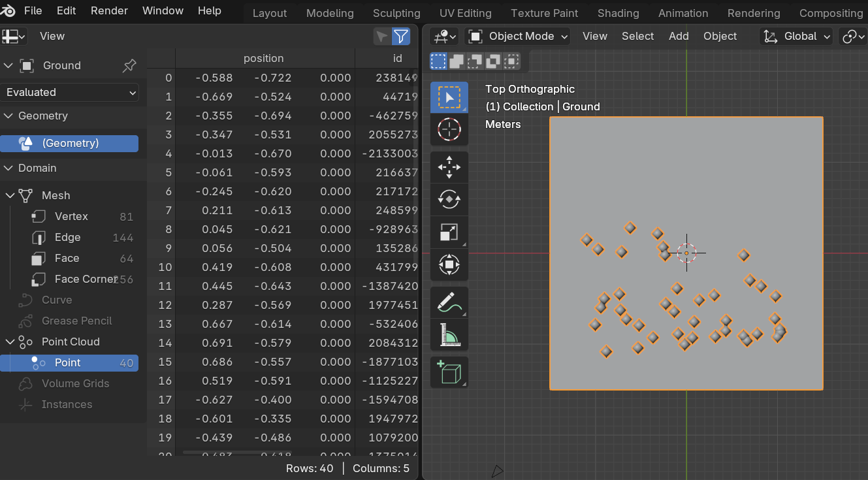Click the Invert selection mode icon

coord(493,61)
